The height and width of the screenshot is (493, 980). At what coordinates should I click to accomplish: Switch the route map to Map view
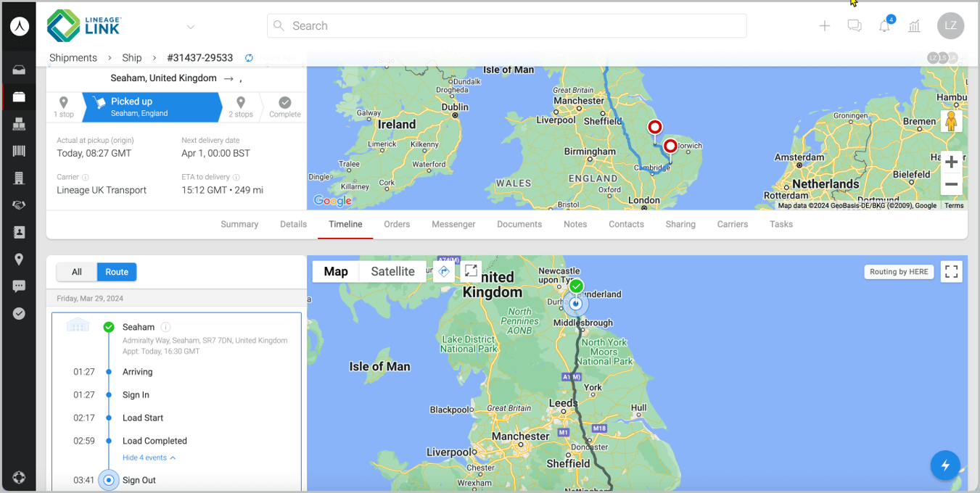pos(336,271)
